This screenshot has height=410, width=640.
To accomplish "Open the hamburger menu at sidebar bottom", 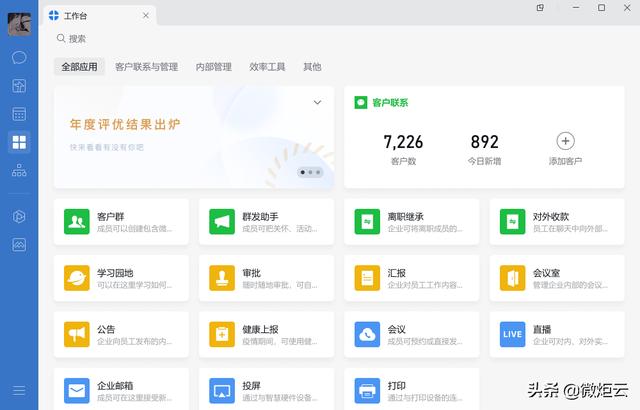I will 19,390.
